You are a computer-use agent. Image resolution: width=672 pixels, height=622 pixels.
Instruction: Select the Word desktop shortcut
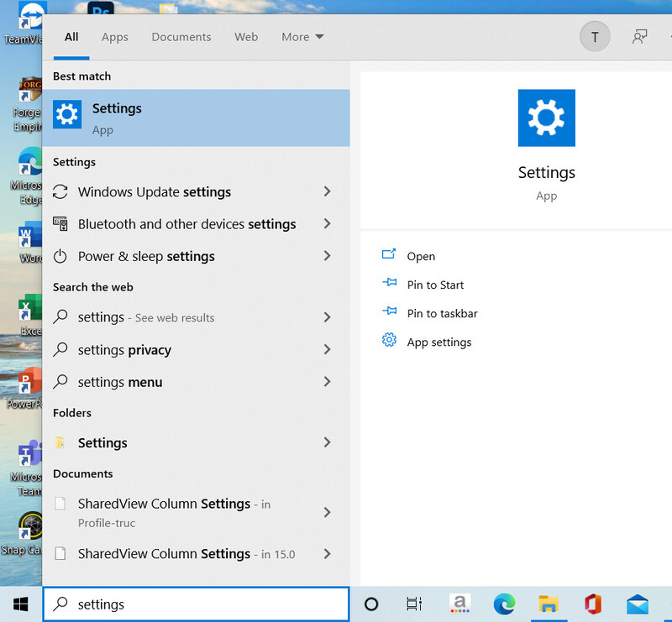[x=30, y=242]
